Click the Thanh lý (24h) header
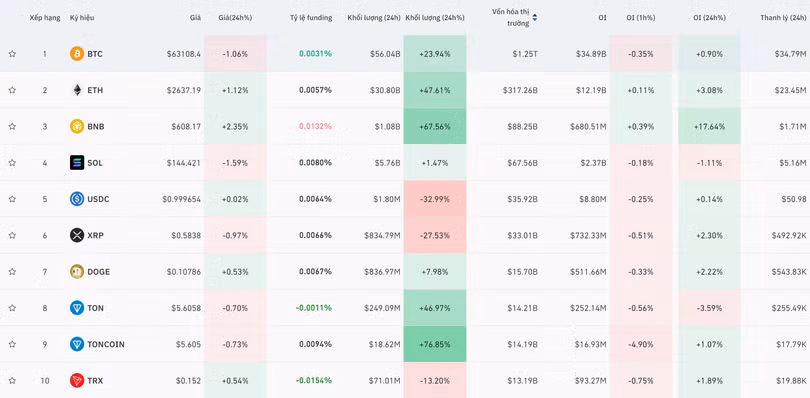 (x=783, y=18)
